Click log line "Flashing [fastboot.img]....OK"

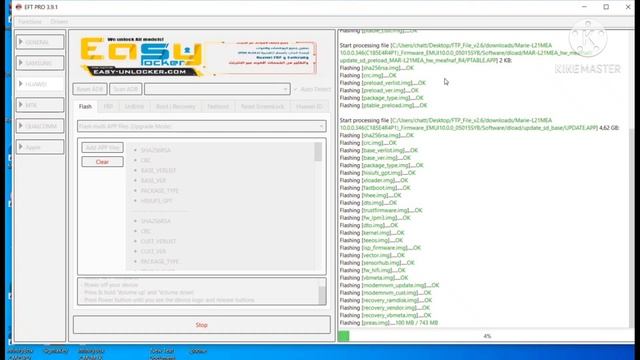click(375, 188)
